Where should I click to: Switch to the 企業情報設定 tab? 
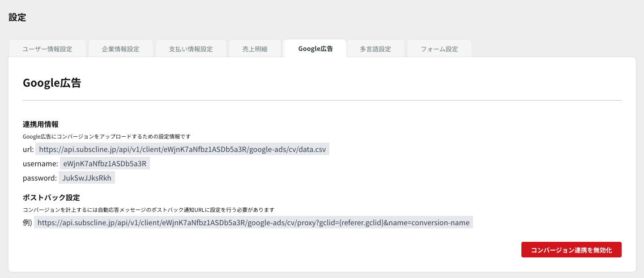[x=121, y=49]
